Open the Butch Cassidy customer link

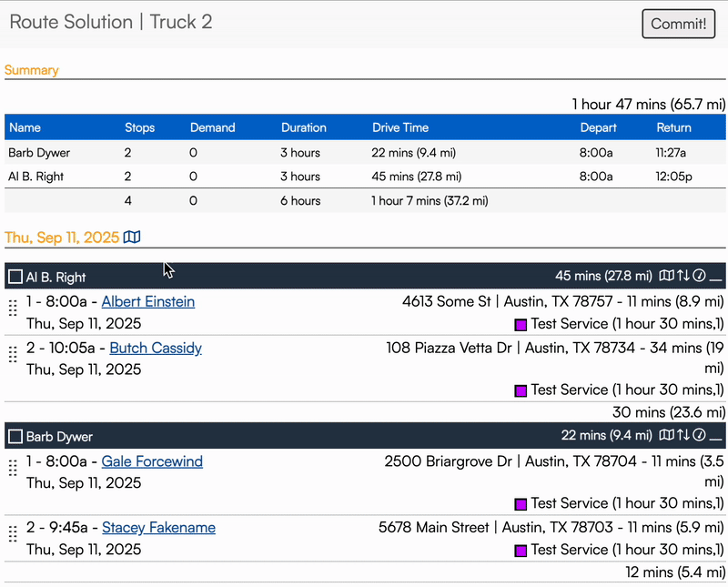tap(156, 349)
